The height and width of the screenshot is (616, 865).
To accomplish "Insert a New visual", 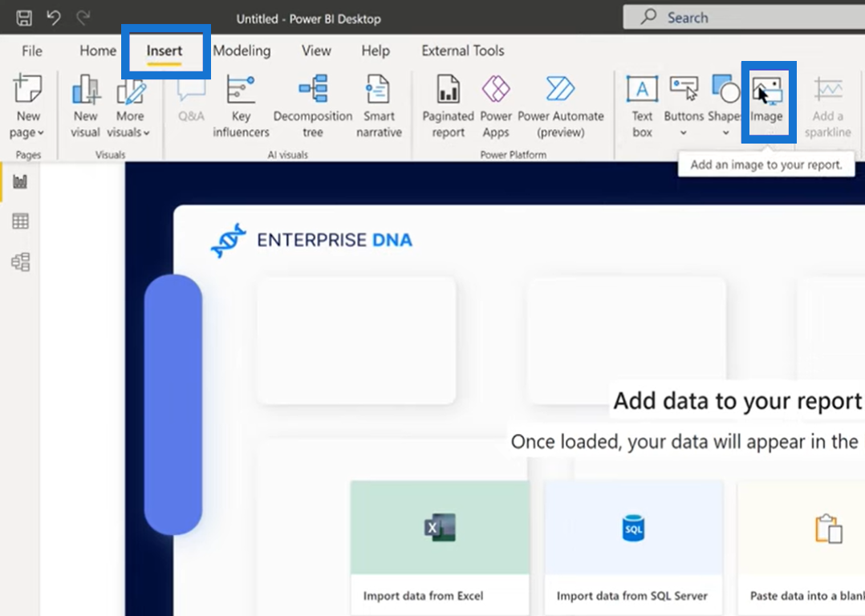I will 86,107.
